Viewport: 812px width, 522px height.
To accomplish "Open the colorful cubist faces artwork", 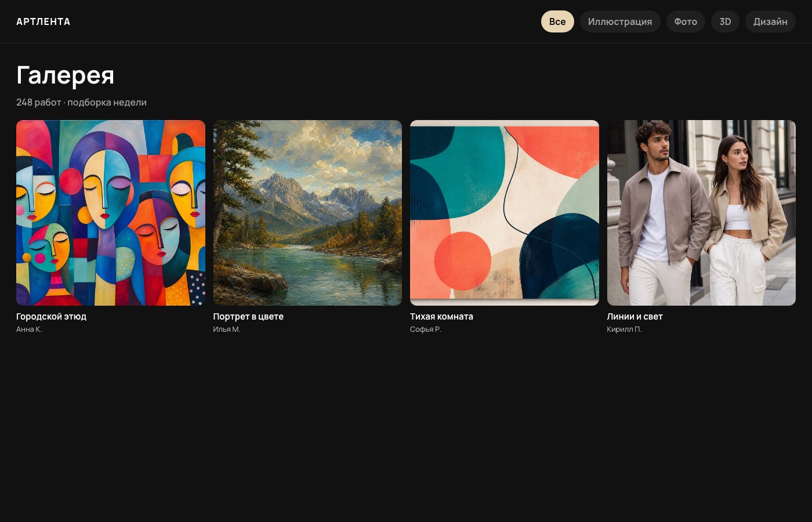I will (x=111, y=213).
